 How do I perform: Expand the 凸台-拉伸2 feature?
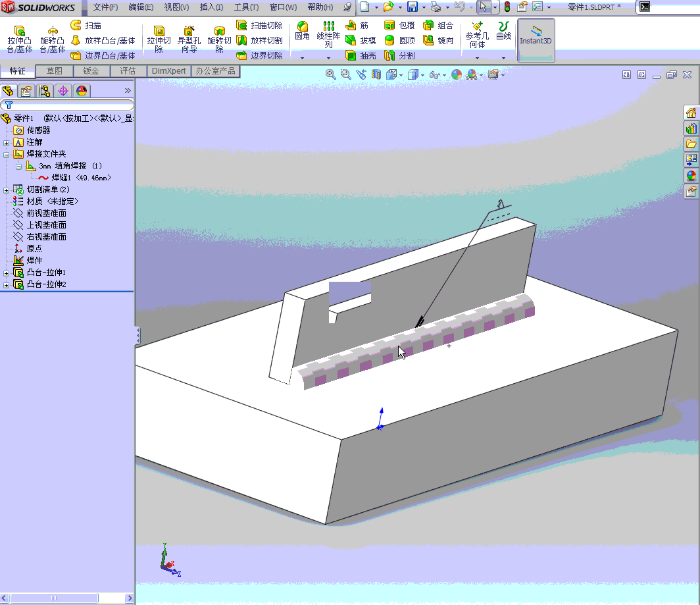[7, 285]
